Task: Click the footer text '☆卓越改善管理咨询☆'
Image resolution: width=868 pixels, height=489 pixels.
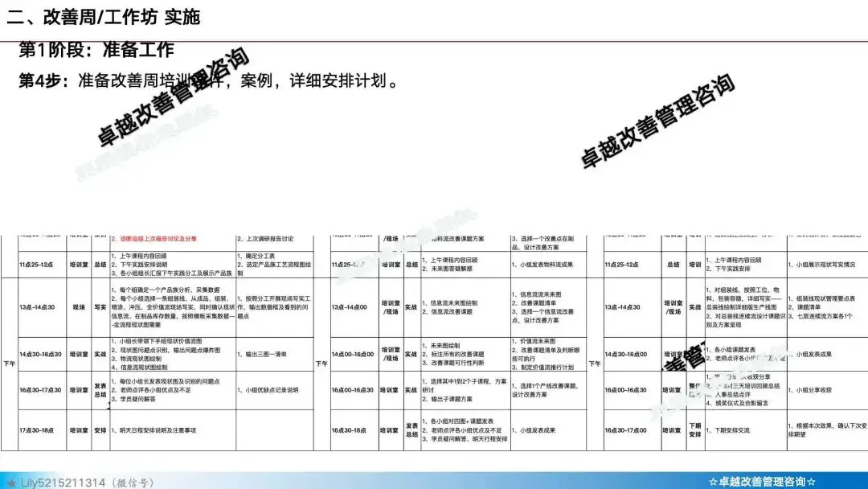Action: 762,482
